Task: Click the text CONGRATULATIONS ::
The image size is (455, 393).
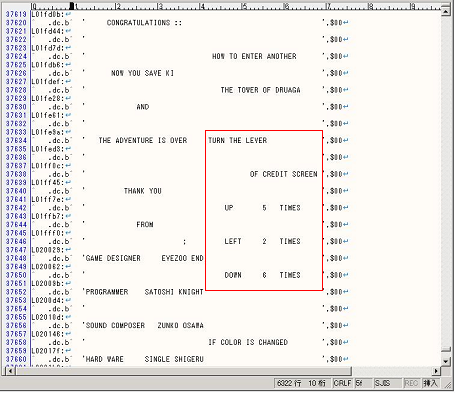Action: click(x=144, y=23)
